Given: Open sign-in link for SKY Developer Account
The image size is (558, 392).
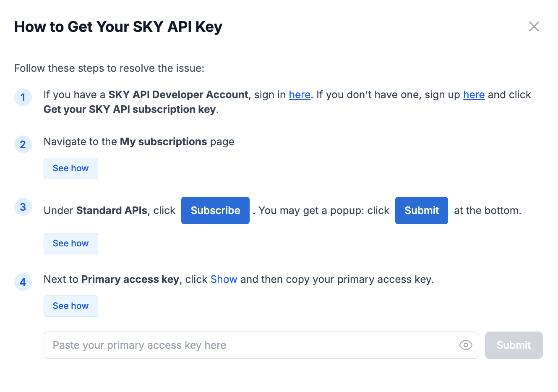Looking at the screenshot, I should pyautogui.click(x=299, y=95).
